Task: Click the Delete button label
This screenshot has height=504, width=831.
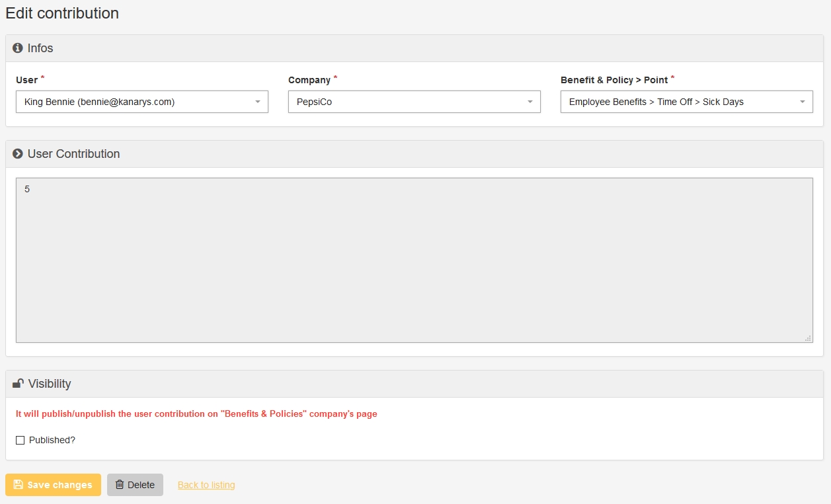Action: point(141,485)
